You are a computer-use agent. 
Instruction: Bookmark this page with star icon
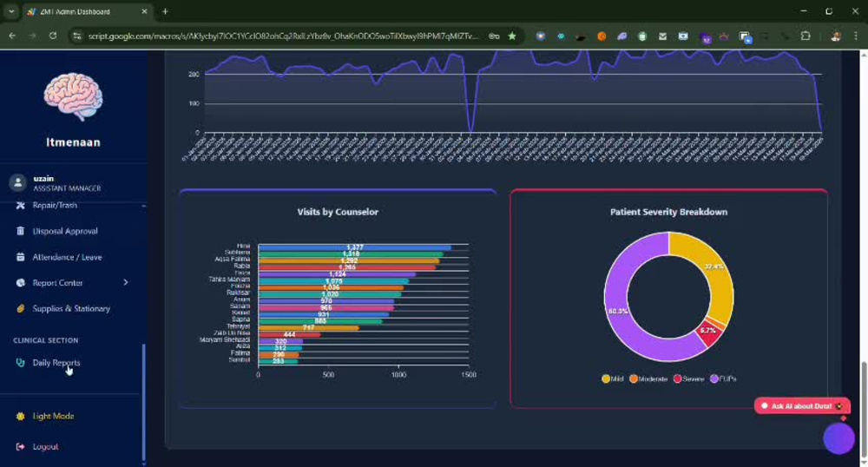(512, 36)
